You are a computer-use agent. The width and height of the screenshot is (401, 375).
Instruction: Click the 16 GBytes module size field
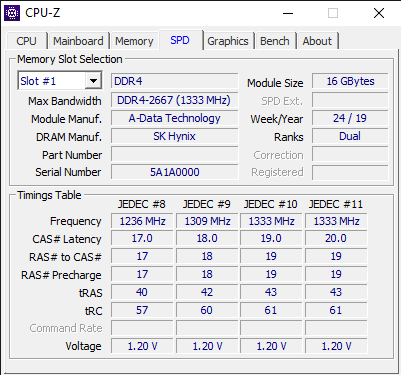[x=350, y=81]
